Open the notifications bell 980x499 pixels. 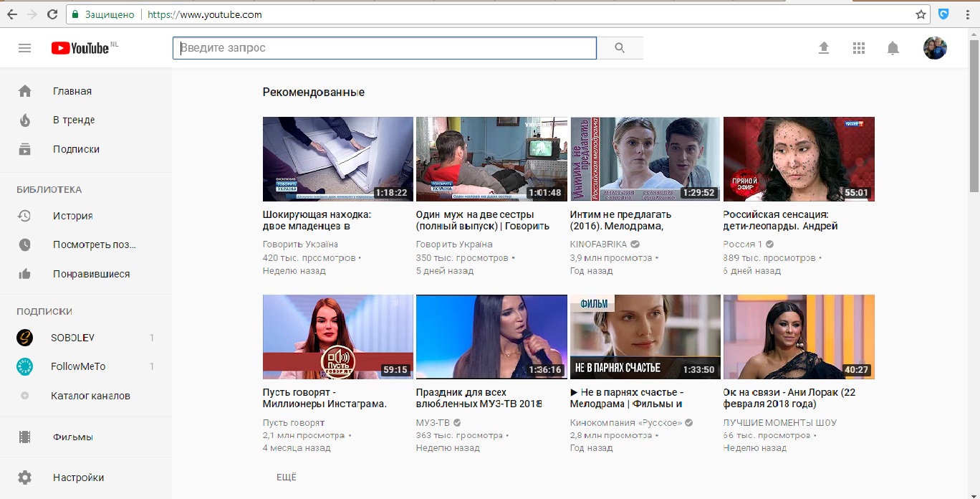click(893, 48)
